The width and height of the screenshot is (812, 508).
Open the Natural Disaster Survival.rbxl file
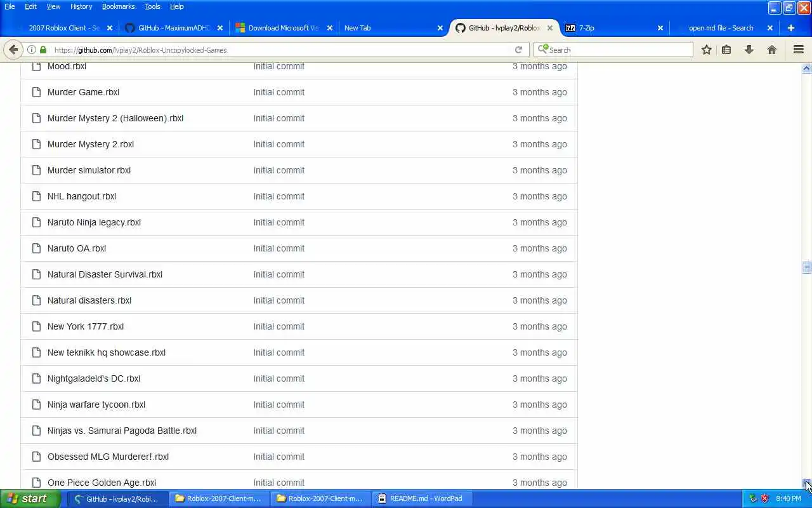click(x=105, y=274)
